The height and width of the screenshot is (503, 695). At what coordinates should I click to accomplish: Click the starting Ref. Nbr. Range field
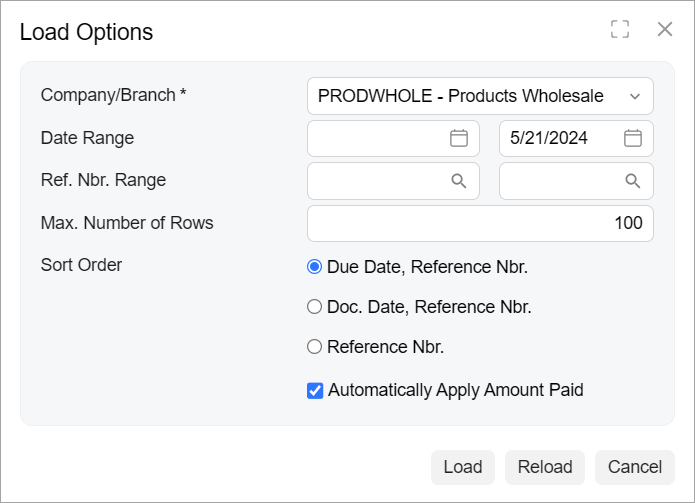click(x=377, y=181)
